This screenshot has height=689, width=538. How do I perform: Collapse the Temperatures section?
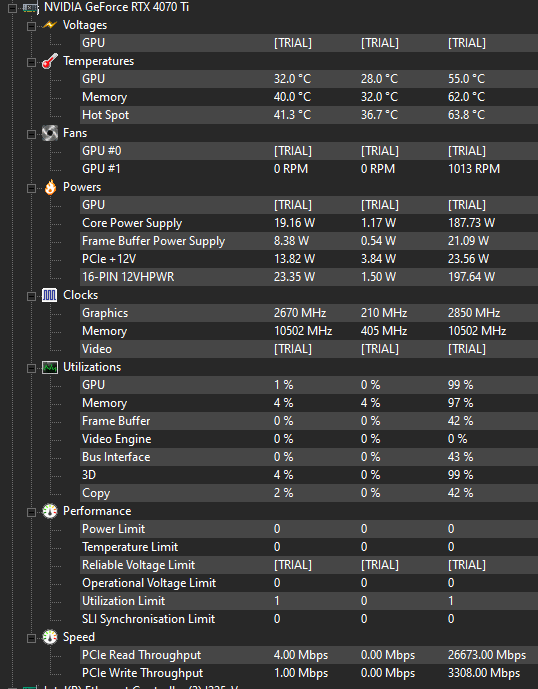pyautogui.click(x=31, y=62)
